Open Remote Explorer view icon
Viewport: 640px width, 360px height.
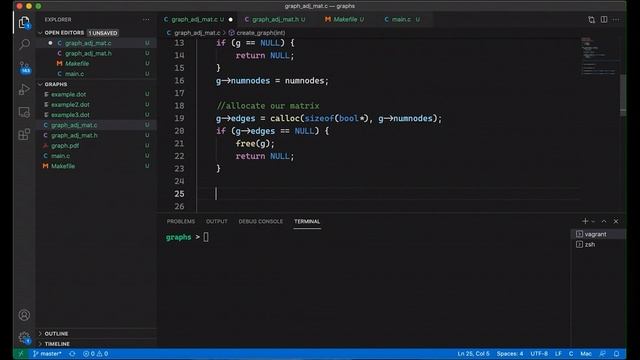pos(24,112)
